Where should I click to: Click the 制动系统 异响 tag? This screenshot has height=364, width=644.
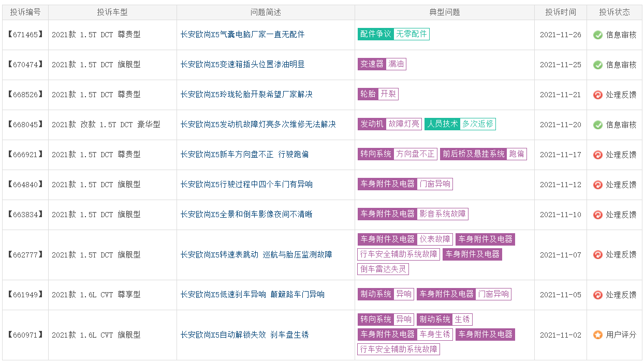tap(386, 294)
